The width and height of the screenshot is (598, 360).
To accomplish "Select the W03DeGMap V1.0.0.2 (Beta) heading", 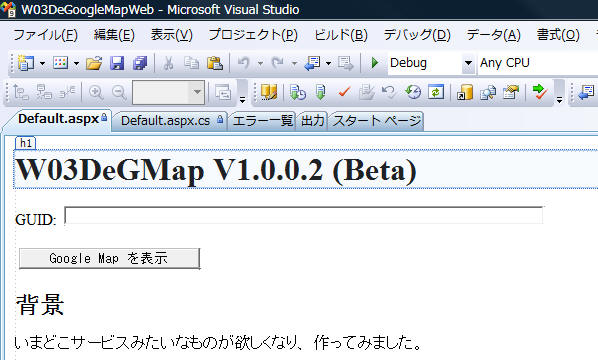I will coord(216,169).
